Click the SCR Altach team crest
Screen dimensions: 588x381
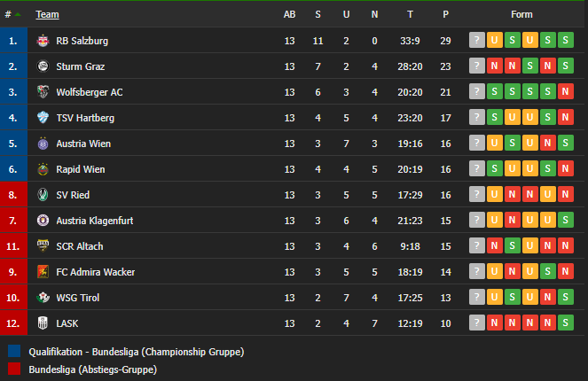[x=43, y=246]
